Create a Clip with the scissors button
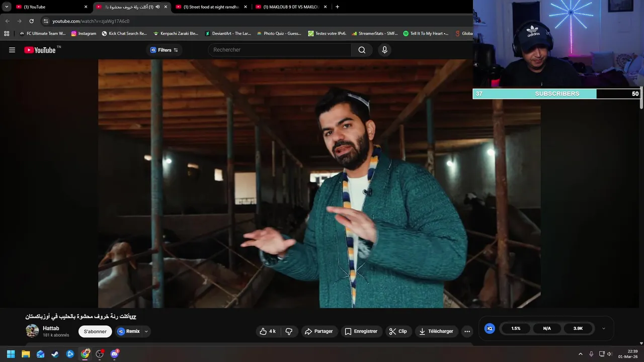 [398, 331]
